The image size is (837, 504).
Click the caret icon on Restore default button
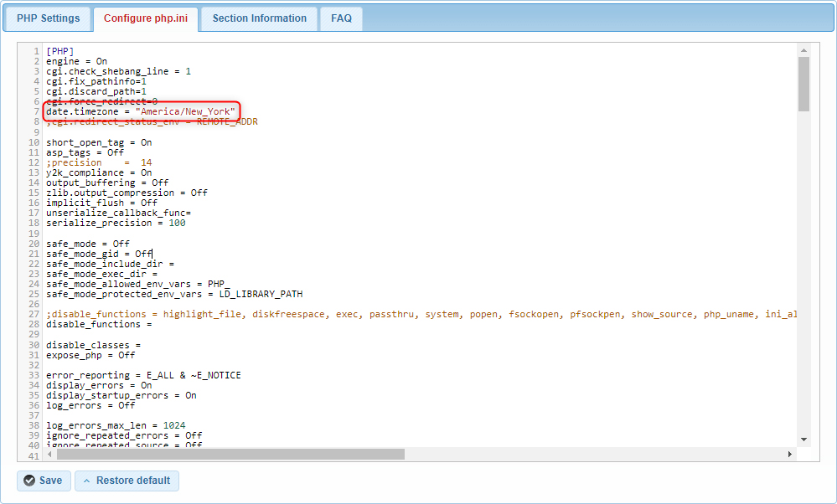87,481
